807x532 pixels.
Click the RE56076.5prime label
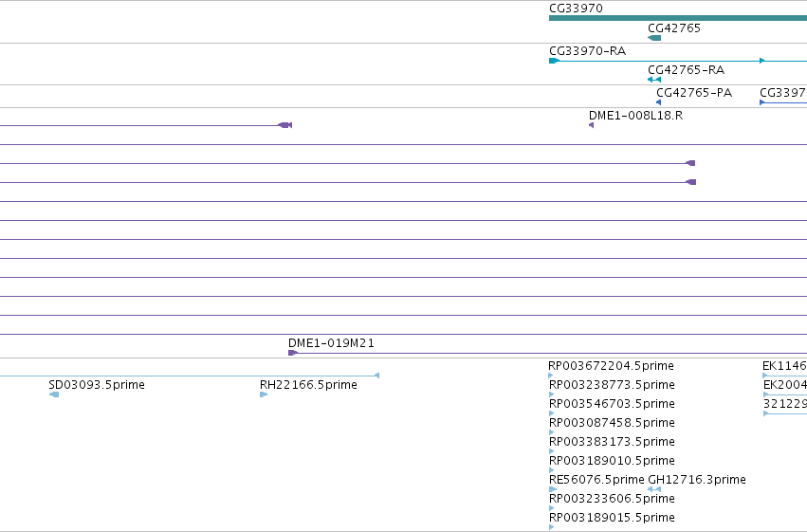click(596, 480)
